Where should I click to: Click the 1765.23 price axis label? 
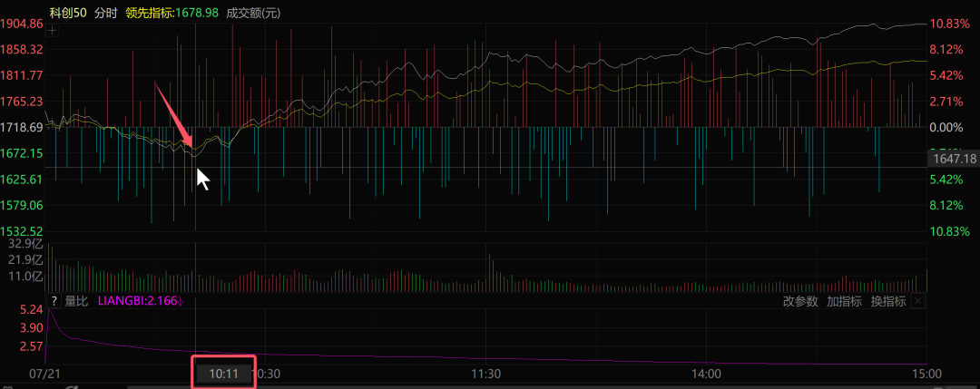(x=21, y=102)
